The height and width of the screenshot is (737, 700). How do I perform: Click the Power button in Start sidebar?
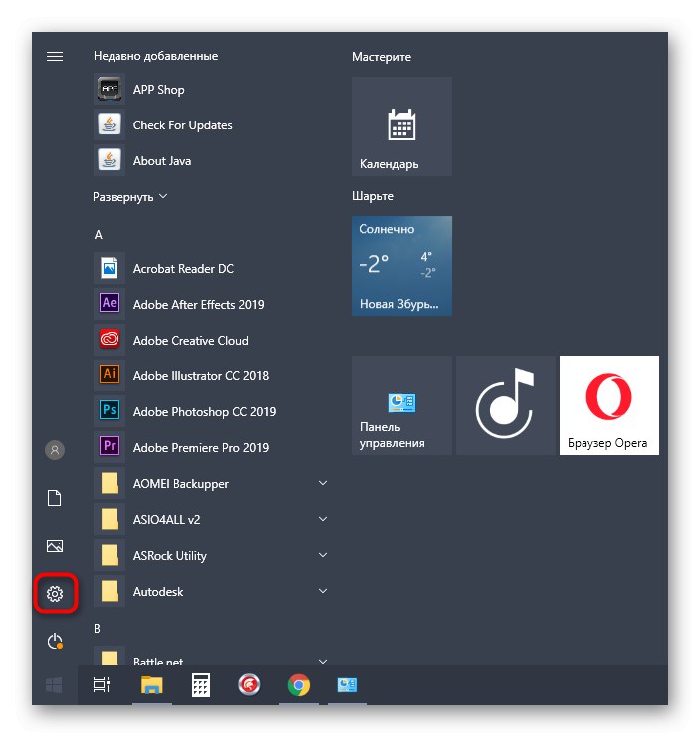pos(55,642)
